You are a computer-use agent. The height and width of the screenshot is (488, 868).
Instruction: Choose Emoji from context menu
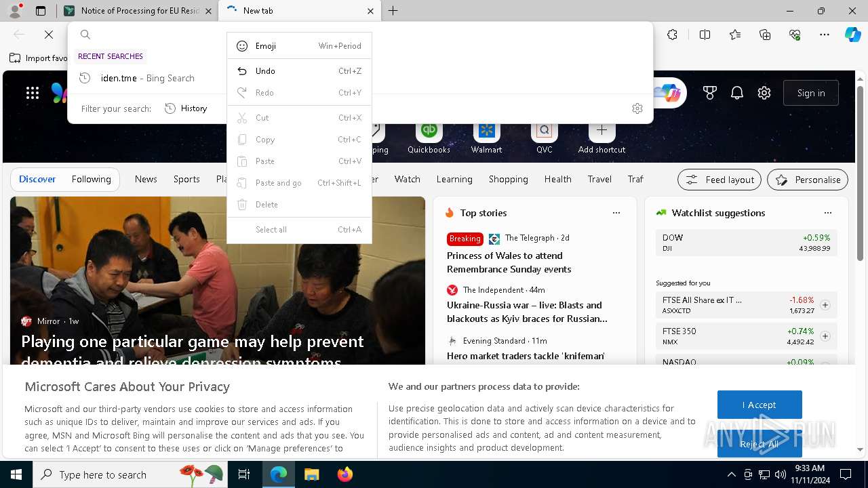299,46
